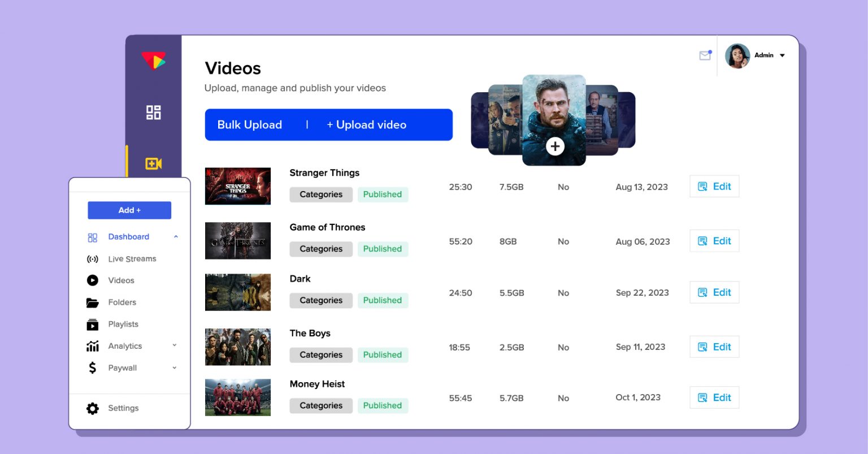Edit the Stranger Things video
This screenshot has height=454, width=868.
click(714, 187)
